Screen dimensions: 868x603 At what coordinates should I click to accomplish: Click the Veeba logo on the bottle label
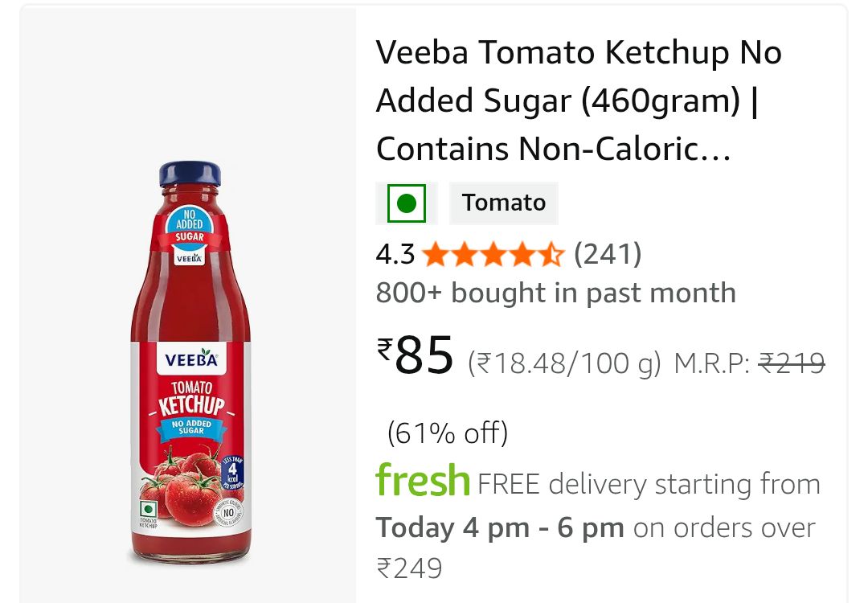191,359
